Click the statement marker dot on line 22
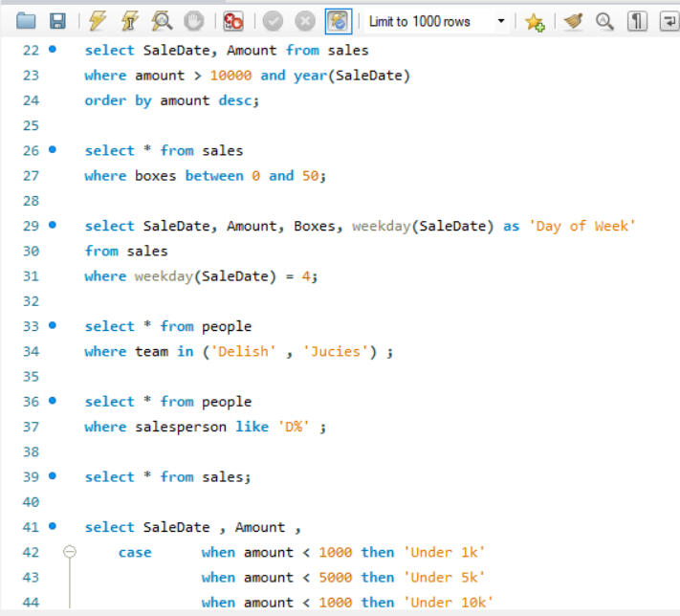 click(53, 49)
